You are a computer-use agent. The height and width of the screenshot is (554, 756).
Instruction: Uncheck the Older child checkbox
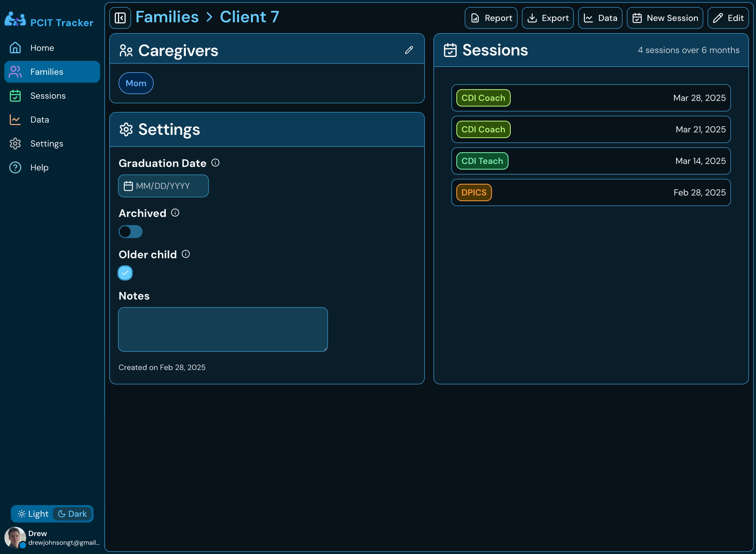click(x=125, y=273)
